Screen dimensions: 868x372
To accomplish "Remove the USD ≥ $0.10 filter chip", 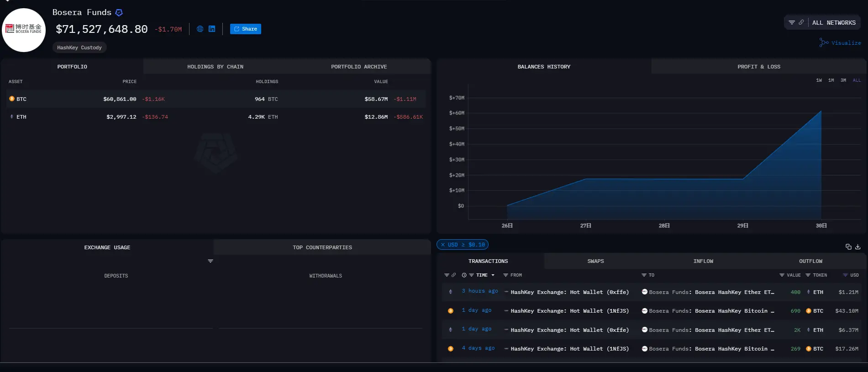I will point(443,245).
